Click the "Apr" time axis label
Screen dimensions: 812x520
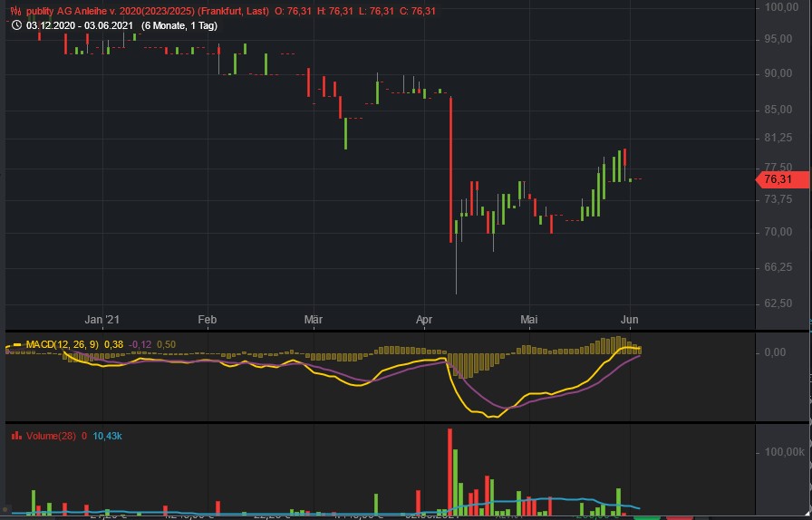424,320
